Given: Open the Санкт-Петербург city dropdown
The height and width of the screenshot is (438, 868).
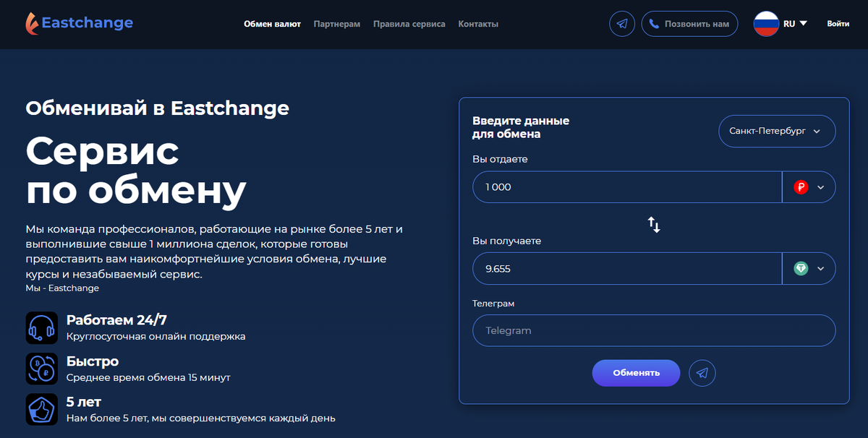Looking at the screenshot, I should point(777,131).
